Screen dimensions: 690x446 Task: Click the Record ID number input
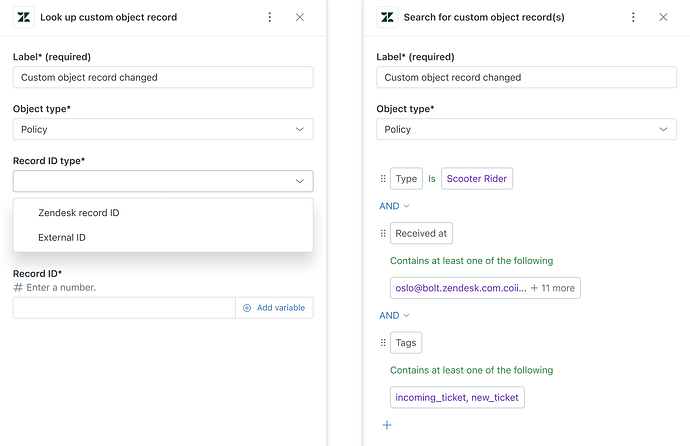pos(124,308)
